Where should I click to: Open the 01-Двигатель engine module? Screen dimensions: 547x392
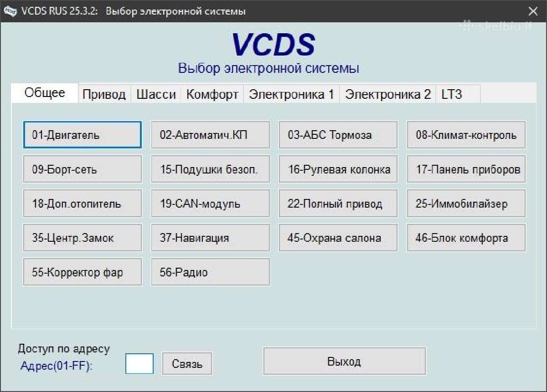tap(82, 135)
